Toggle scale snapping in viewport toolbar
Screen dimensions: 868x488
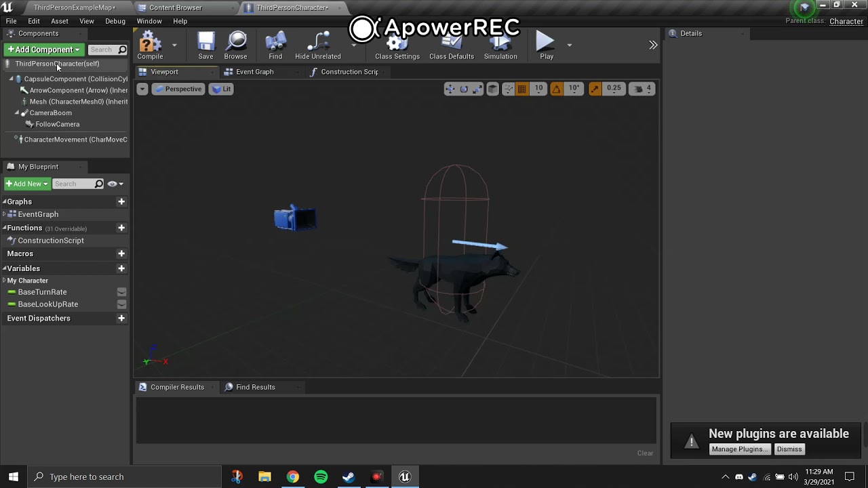click(595, 89)
